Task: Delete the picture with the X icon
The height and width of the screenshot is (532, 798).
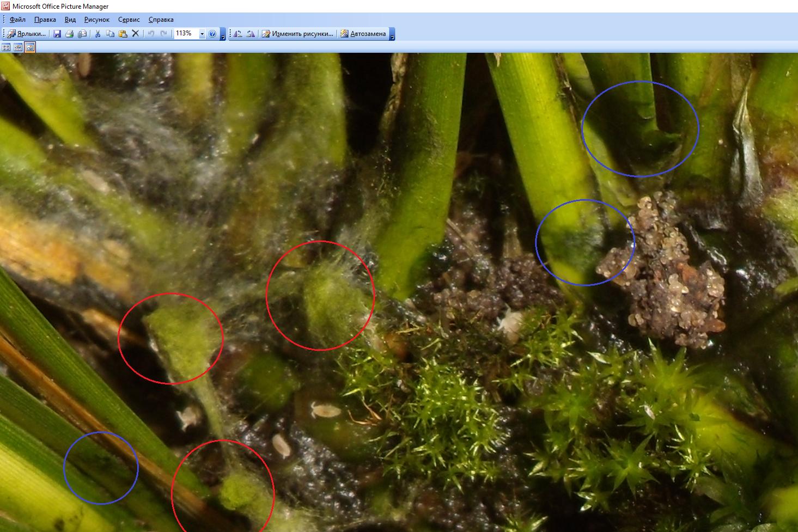Action: [x=136, y=34]
